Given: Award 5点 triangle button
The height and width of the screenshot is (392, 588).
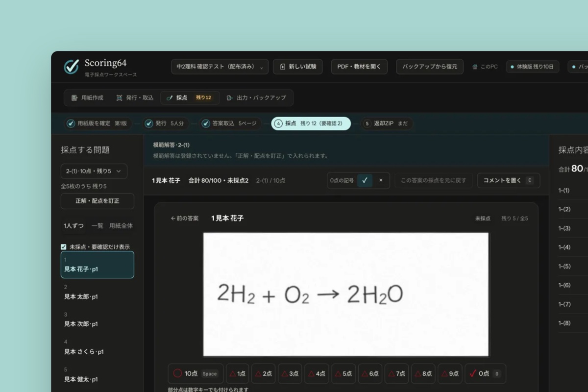Looking at the screenshot, I should 343,373.
